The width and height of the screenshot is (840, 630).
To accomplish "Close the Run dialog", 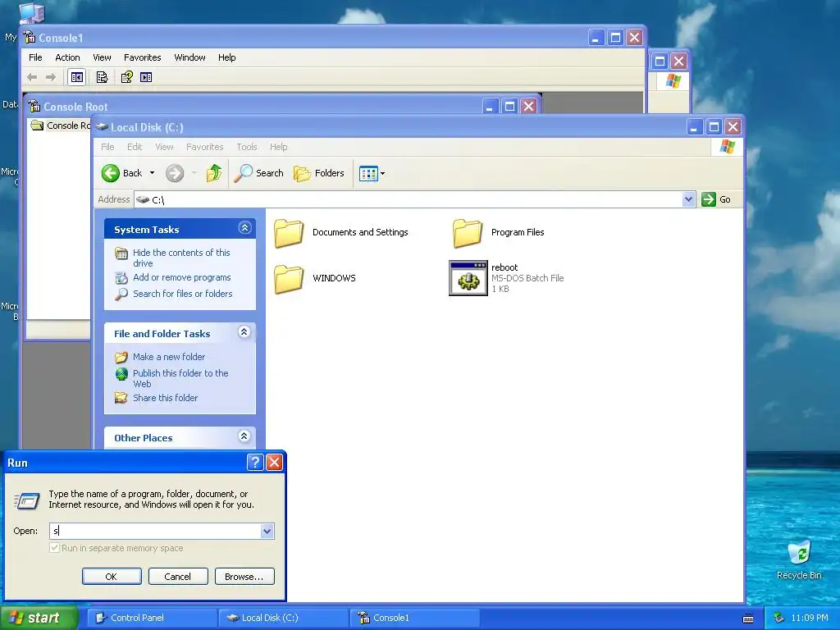I will tap(274, 462).
